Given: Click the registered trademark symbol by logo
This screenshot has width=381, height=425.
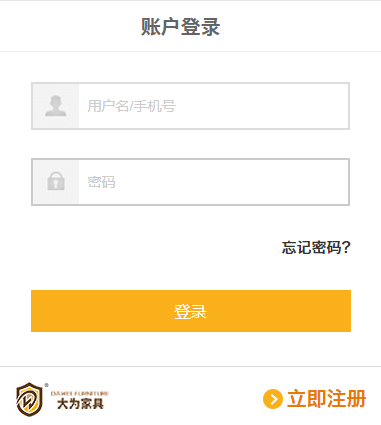Looking at the screenshot, I should point(46,385).
